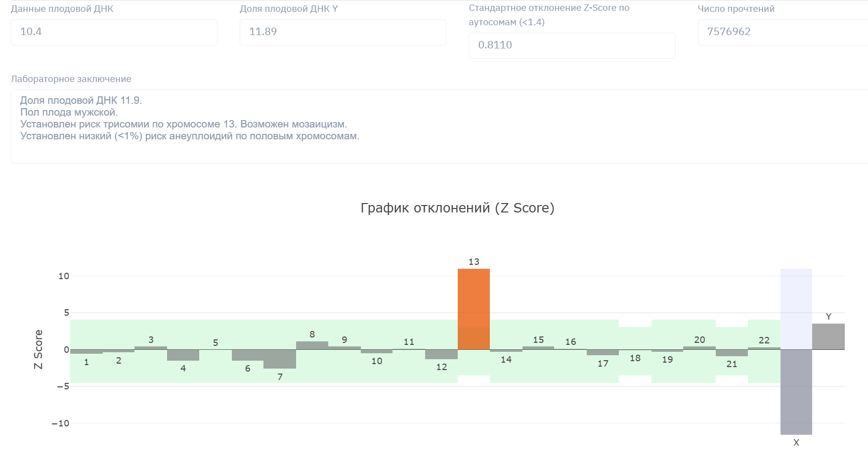Image resolution: width=868 pixels, height=458 pixels.
Task: Click the gray chromosome Y bar
Action: tap(828, 336)
